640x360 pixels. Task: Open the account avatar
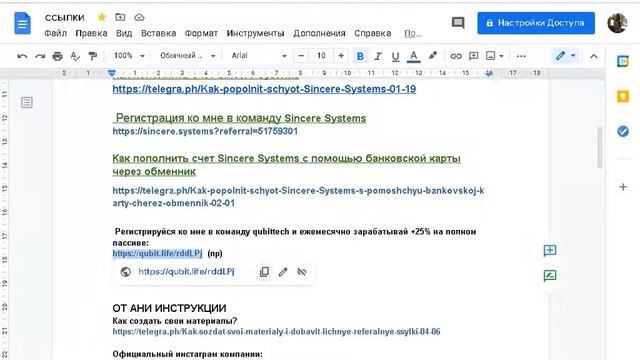(x=617, y=23)
